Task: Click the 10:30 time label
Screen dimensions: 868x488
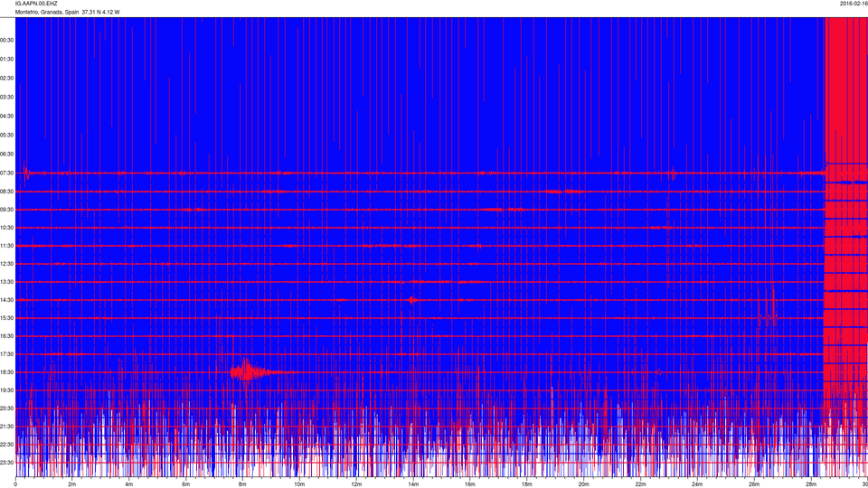Action: point(6,228)
